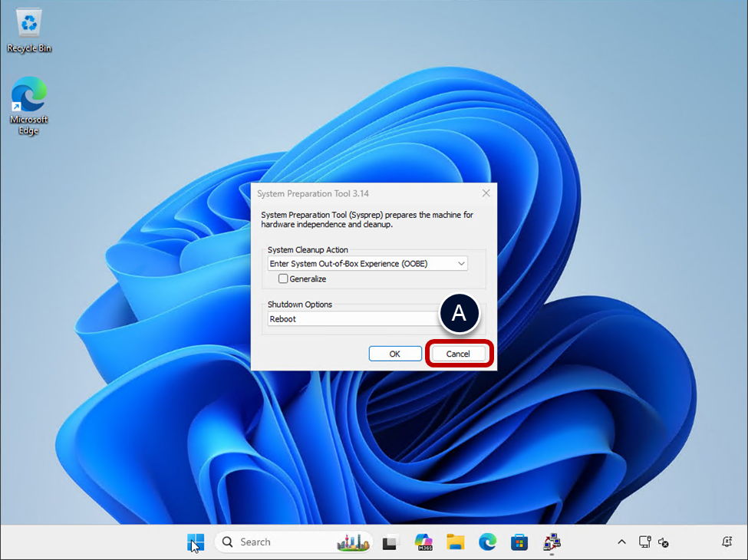Click the network status tray icon
Screen dimensions: 748x560
tap(645, 542)
